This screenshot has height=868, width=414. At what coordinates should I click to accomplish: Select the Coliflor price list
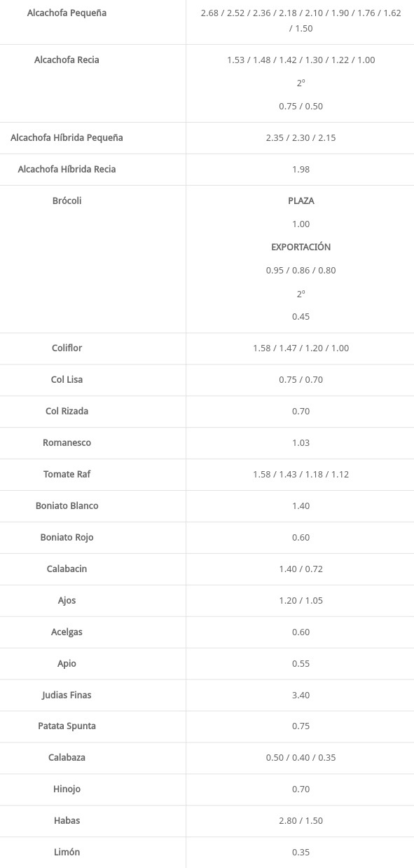pos(301,348)
